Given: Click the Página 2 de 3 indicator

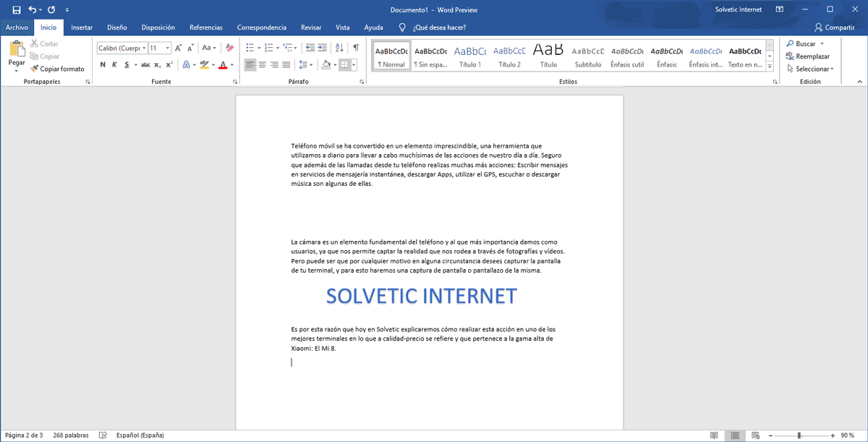Looking at the screenshot, I should [x=24, y=435].
